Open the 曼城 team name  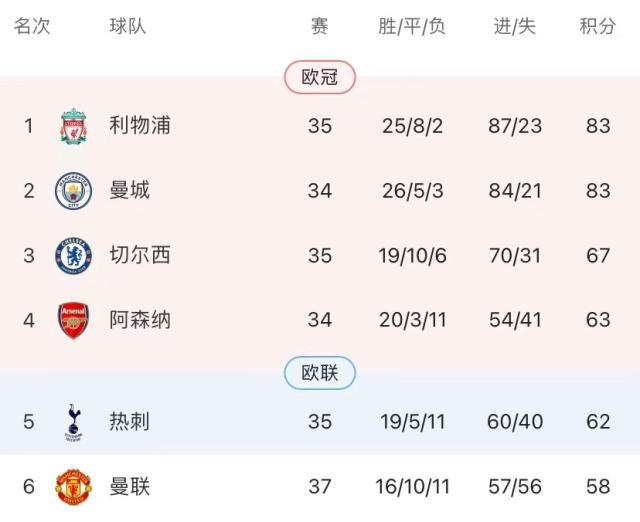(130, 190)
